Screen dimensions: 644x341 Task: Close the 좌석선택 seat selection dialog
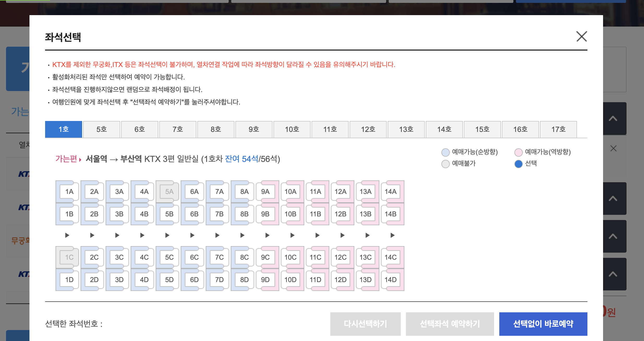[x=581, y=36]
